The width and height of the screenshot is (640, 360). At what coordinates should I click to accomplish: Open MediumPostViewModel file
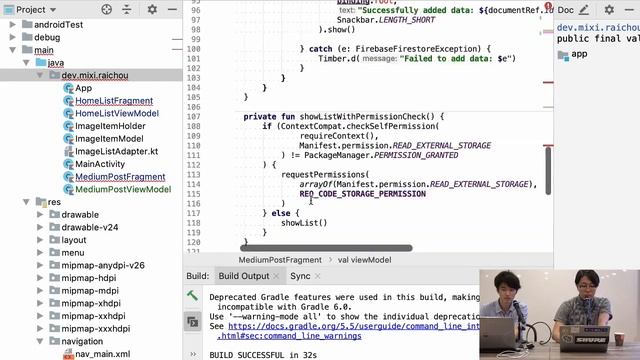click(123, 189)
